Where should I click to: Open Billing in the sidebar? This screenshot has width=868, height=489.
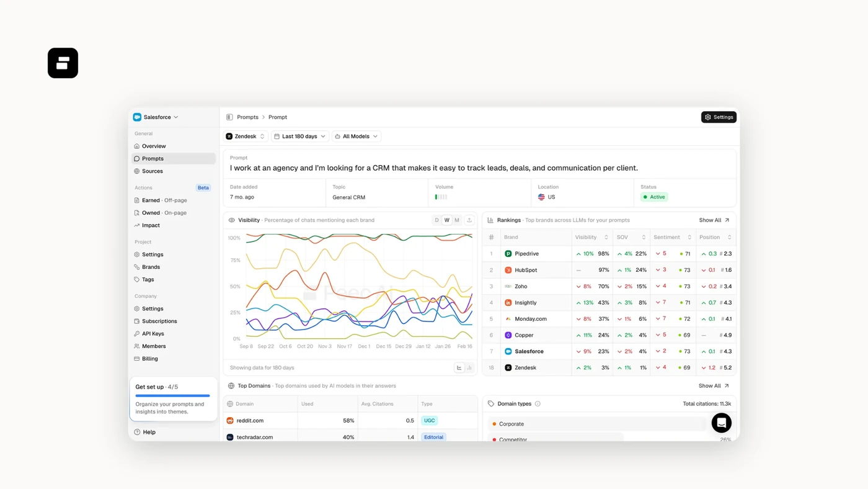[x=174, y=359]
